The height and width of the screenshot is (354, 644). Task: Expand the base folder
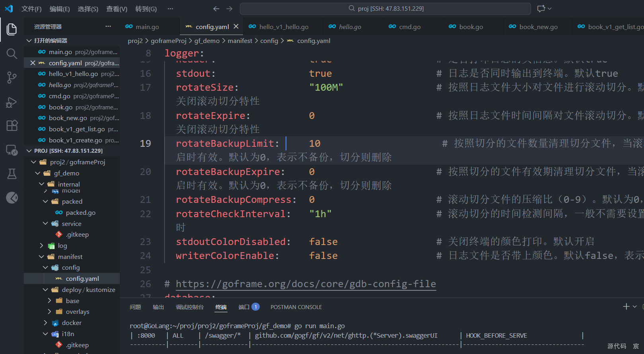coord(49,301)
